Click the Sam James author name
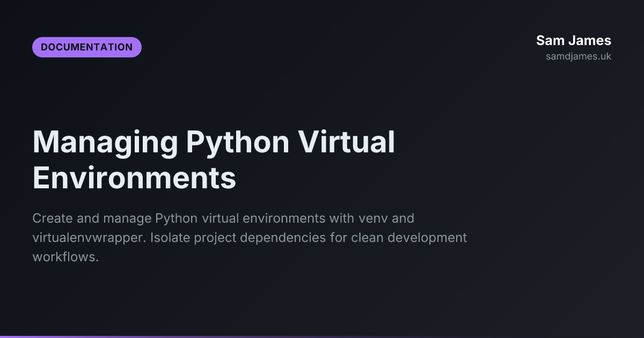This screenshot has height=338, width=644. [x=574, y=40]
